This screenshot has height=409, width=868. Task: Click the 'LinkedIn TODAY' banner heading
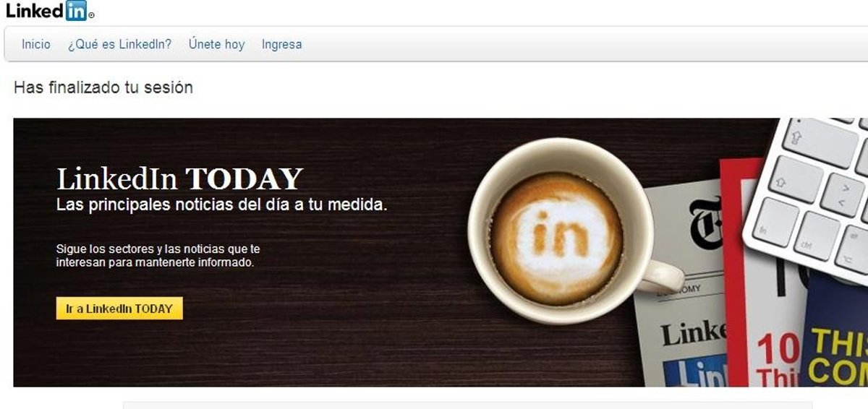click(x=179, y=178)
